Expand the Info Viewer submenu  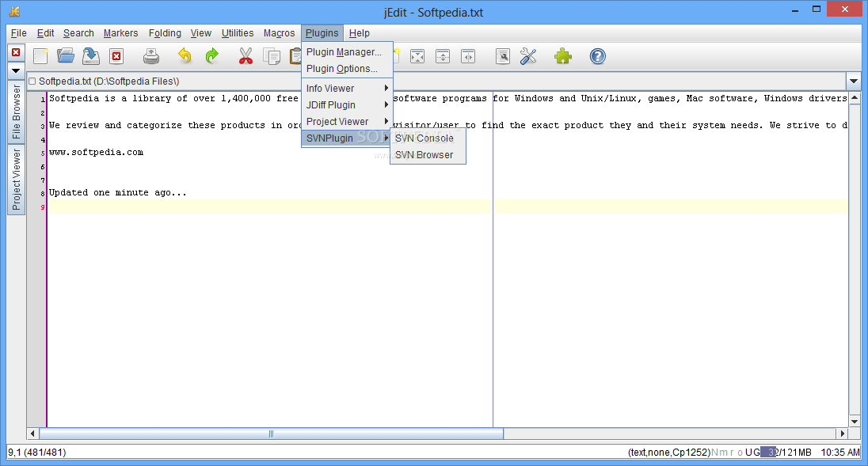pos(347,89)
